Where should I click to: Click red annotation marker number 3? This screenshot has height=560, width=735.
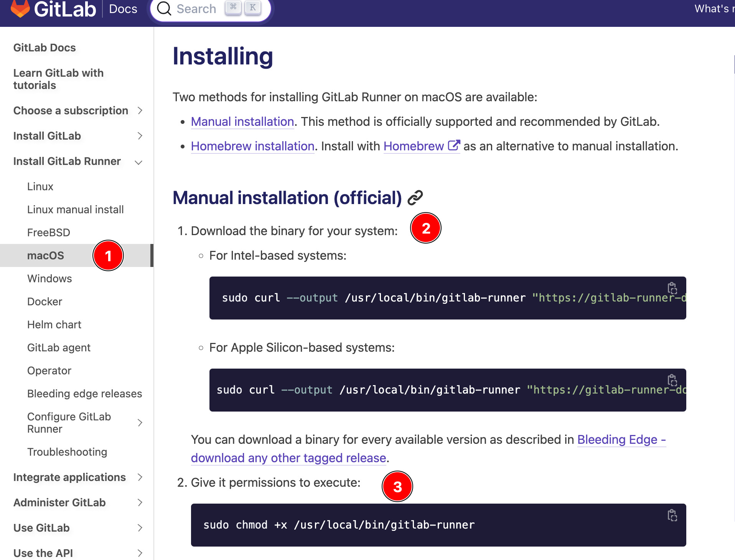[397, 486]
